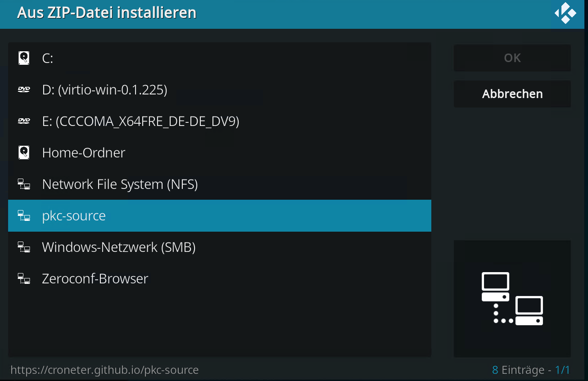588x381 pixels.
Task: Open the C: drive entry
Action: 48,58
